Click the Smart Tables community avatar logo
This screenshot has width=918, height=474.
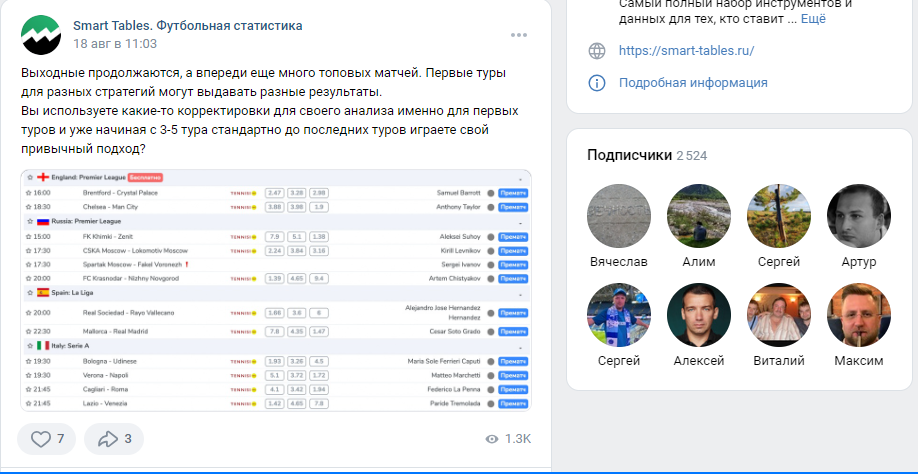(41, 35)
